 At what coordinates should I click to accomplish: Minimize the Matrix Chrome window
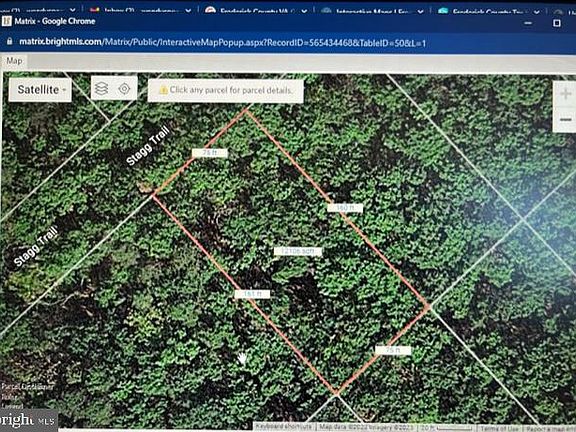528,23
